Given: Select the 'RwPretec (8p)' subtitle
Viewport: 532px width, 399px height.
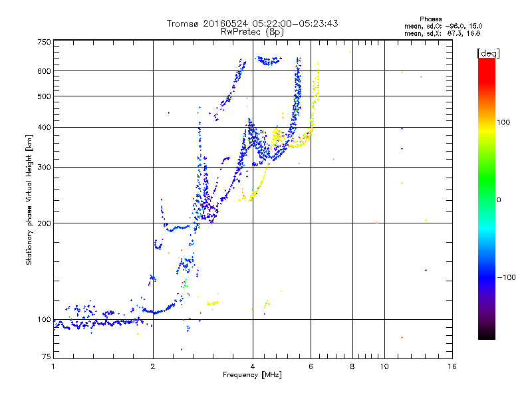Looking at the screenshot, I should pyautogui.click(x=252, y=32).
